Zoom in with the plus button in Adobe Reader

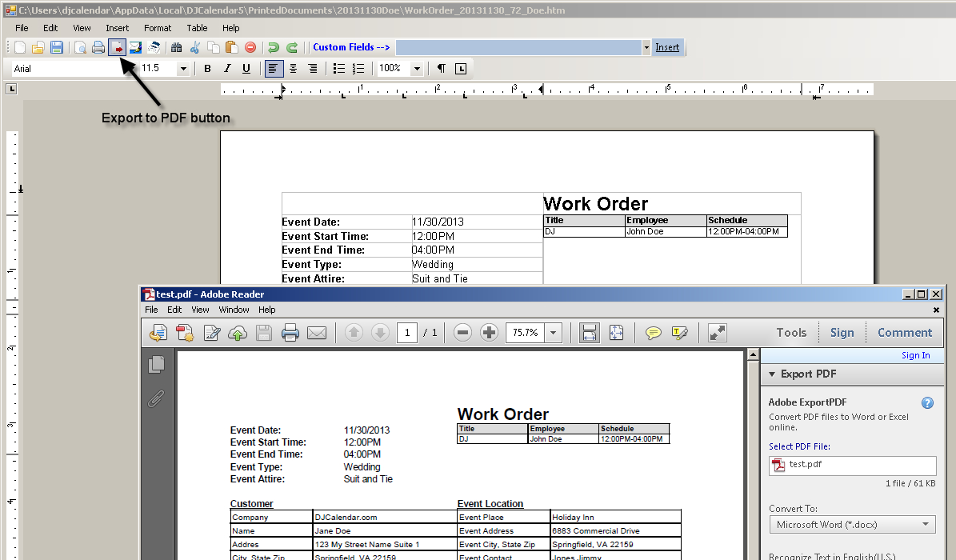tap(489, 333)
